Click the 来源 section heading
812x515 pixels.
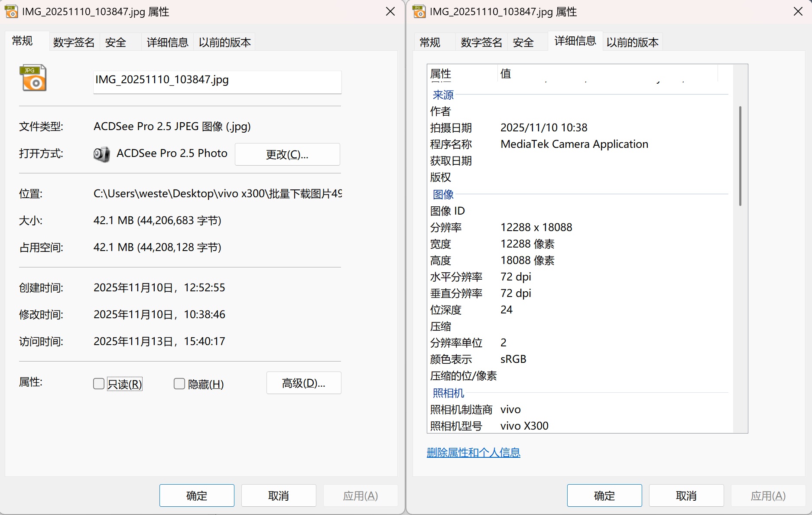click(x=443, y=95)
